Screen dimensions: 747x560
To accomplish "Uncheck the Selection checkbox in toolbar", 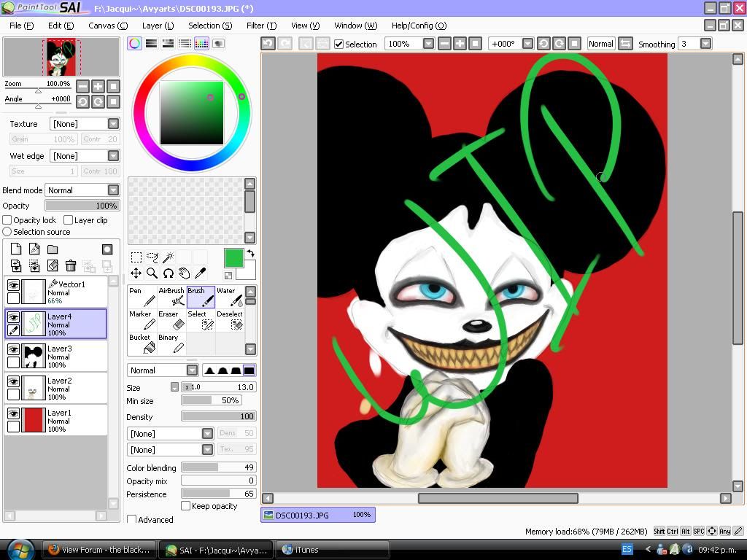I will 338,44.
